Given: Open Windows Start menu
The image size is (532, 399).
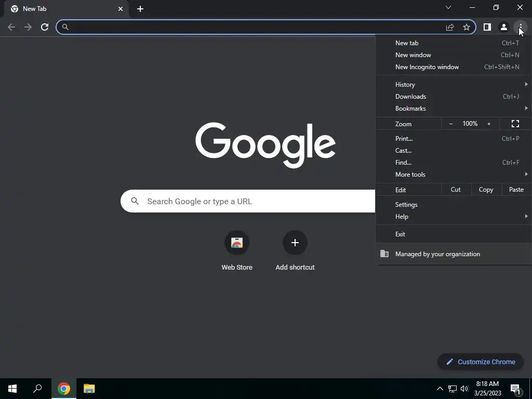Looking at the screenshot, I should (12, 389).
